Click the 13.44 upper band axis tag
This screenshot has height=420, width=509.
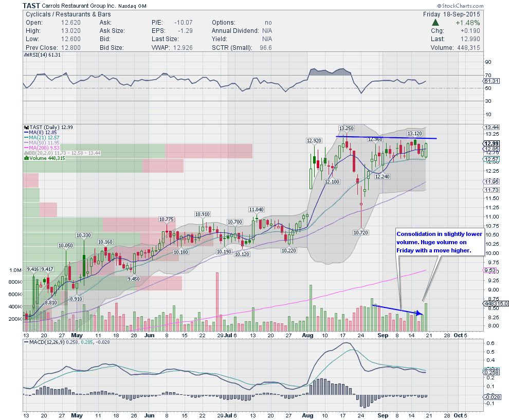(492, 127)
